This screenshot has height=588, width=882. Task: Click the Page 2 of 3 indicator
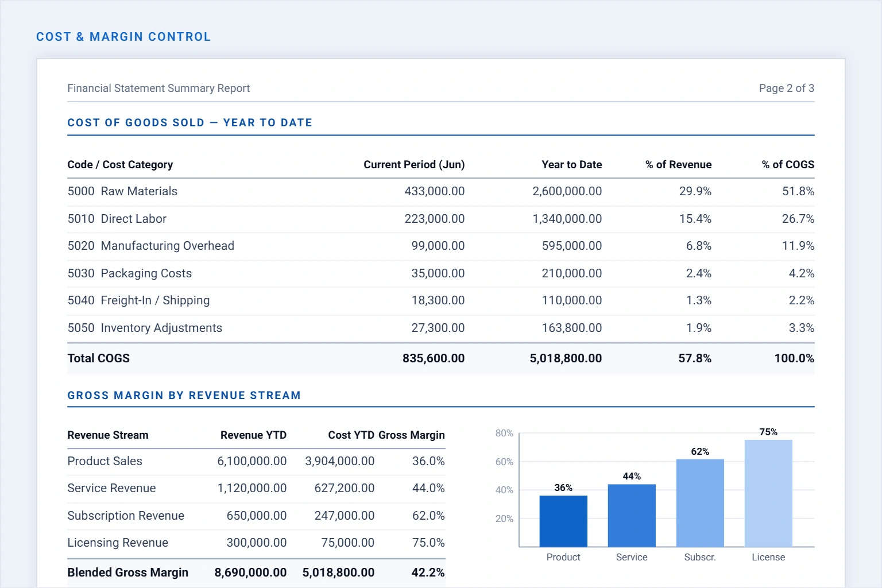[x=787, y=88]
